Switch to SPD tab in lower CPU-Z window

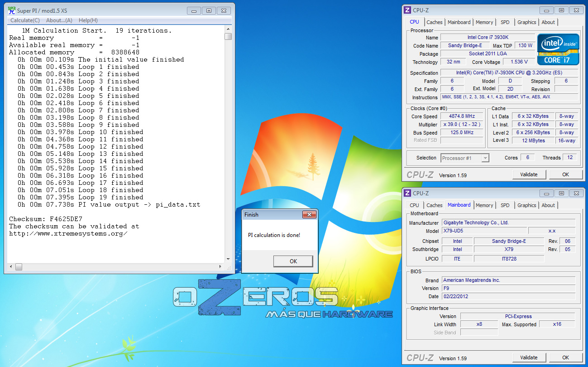point(505,205)
